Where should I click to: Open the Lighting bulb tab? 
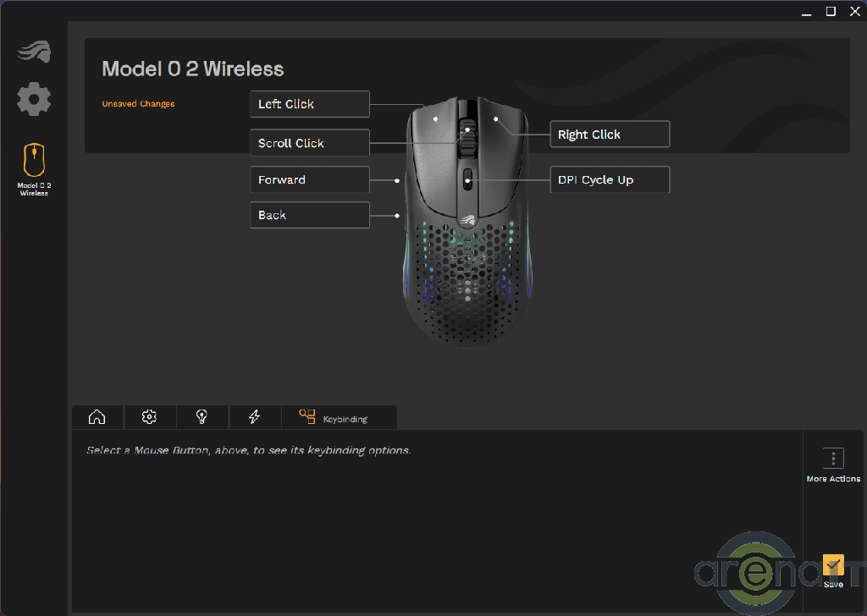click(202, 417)
